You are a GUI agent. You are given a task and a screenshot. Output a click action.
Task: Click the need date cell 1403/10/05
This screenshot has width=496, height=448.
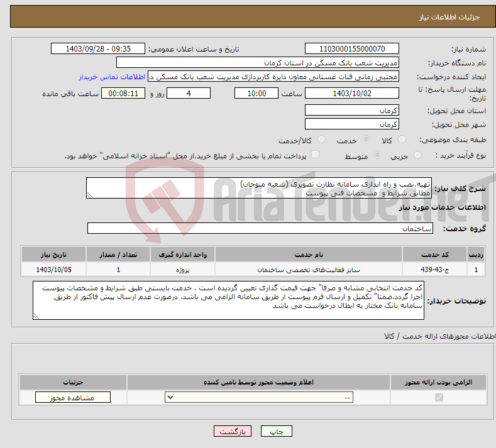coord(53,270)
